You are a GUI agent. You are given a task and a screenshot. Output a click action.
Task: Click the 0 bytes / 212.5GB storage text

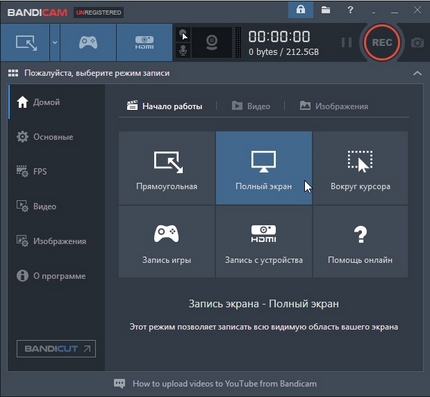pyautogui.click(x=284, y=52)
